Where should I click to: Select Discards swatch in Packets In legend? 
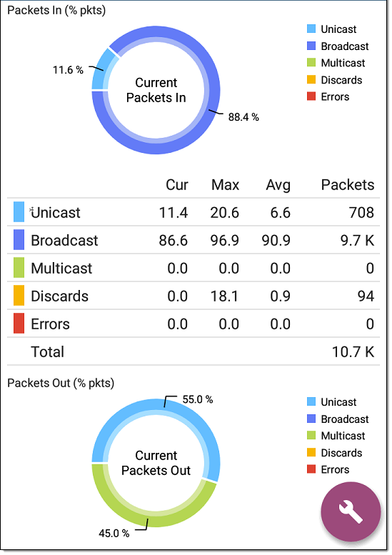tap(311, 79)
